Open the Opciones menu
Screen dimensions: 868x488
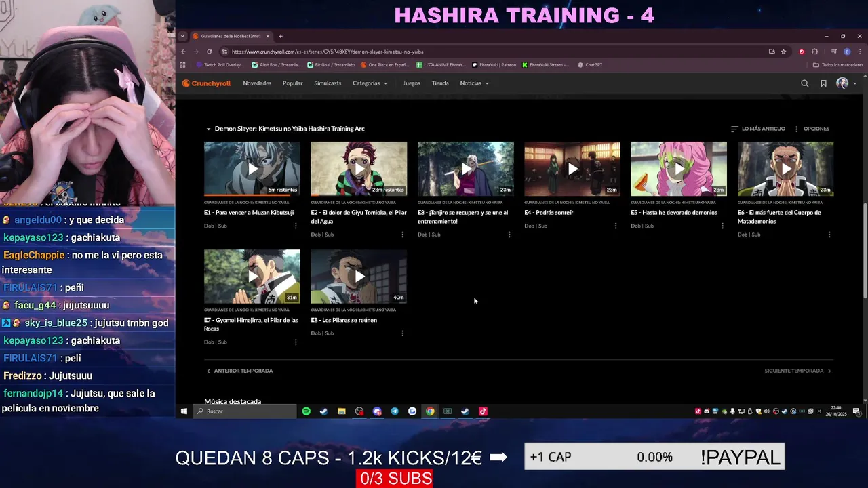coord(812,129)
